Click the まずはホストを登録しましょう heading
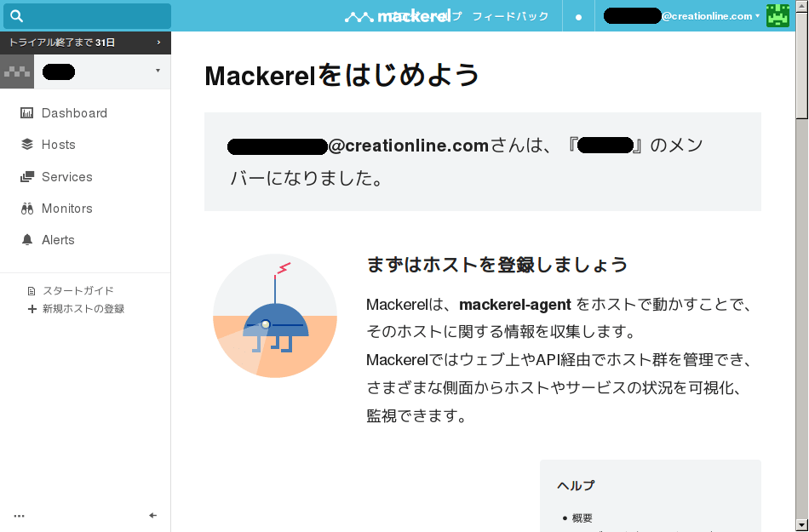This screenshot has height=532, width=809. pos(496,265)
